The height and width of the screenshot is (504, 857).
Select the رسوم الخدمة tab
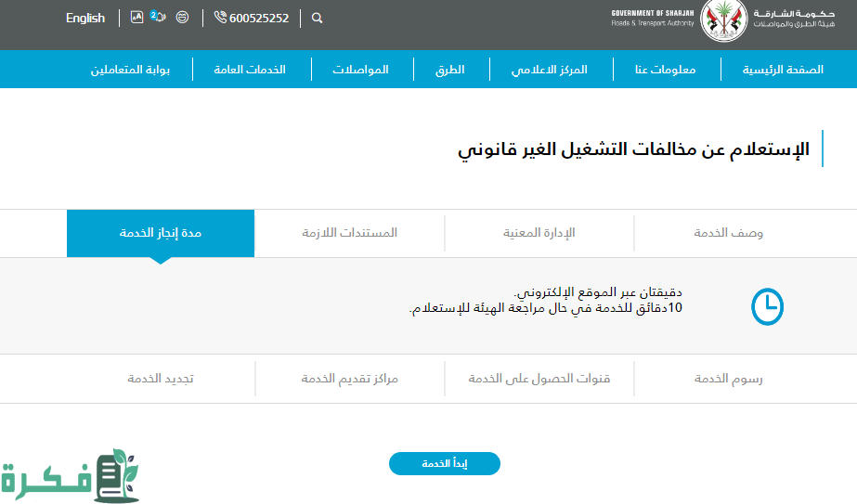point(728,379)
